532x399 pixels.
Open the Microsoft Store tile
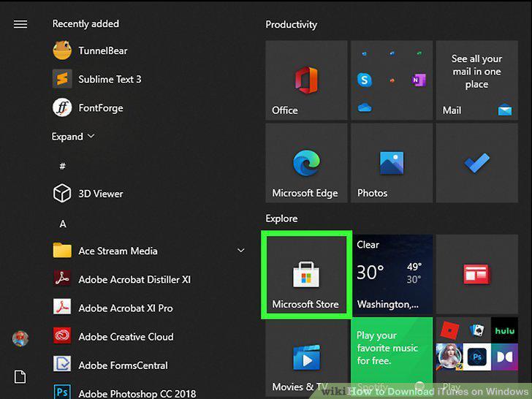coord(306,275)
